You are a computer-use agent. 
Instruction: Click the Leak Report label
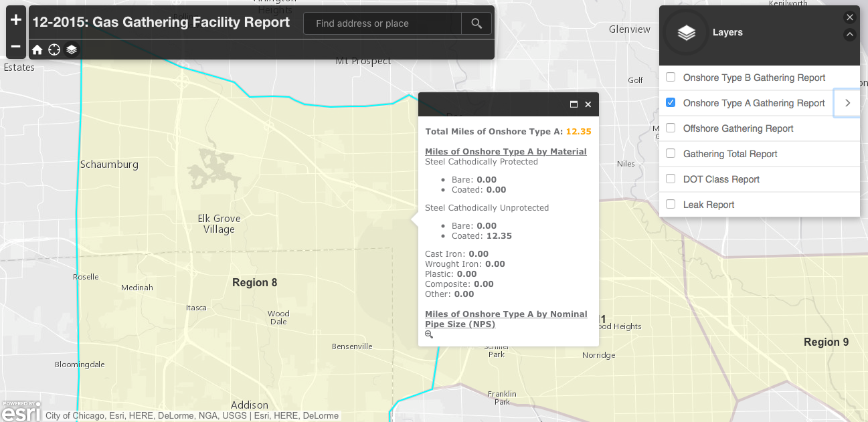pos(709,205)
